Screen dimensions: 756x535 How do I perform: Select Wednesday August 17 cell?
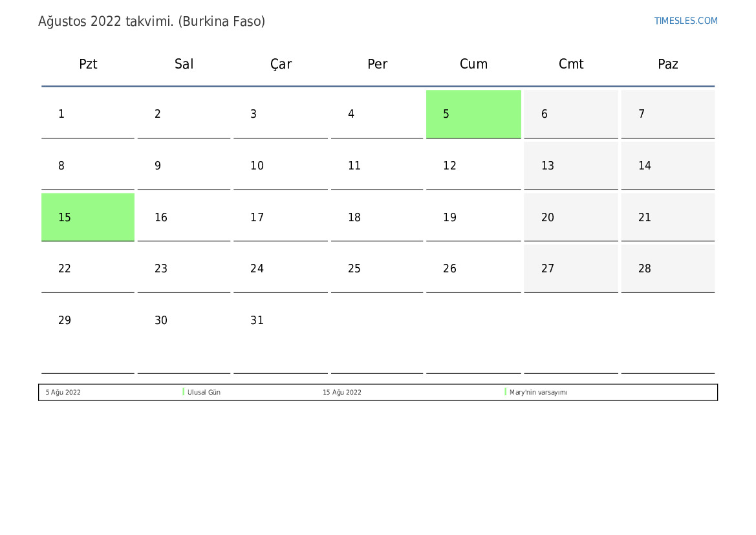point(281,217)
